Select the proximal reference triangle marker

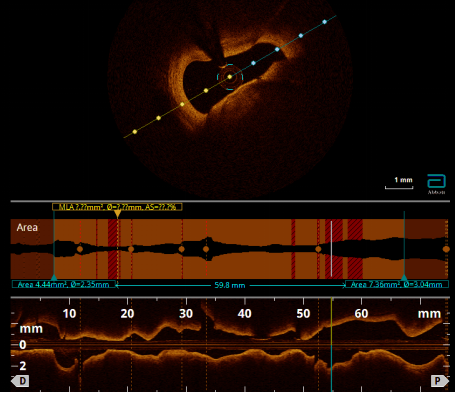click(x=404, y=277)
